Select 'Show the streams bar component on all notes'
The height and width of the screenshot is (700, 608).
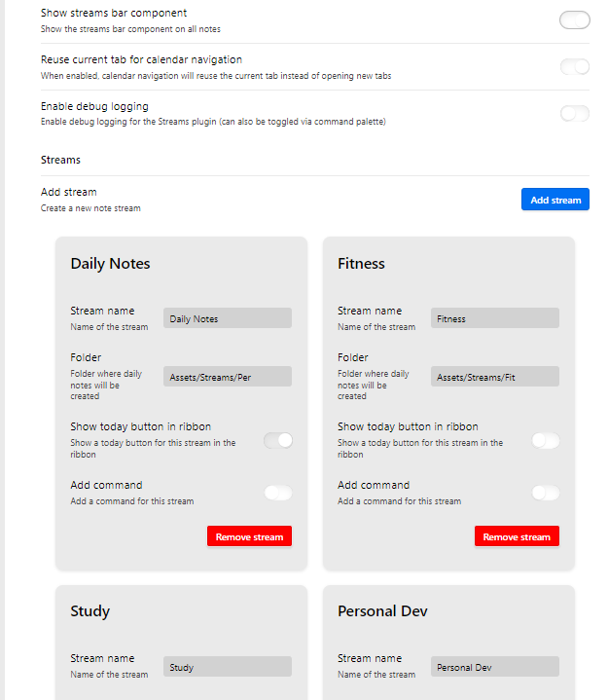click(x=130, y=29)
